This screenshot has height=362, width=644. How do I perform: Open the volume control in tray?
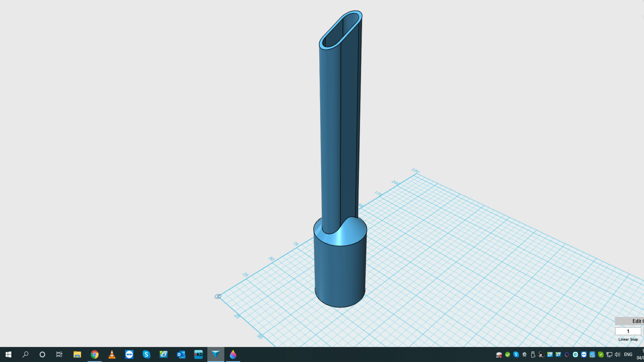point(618,354)
